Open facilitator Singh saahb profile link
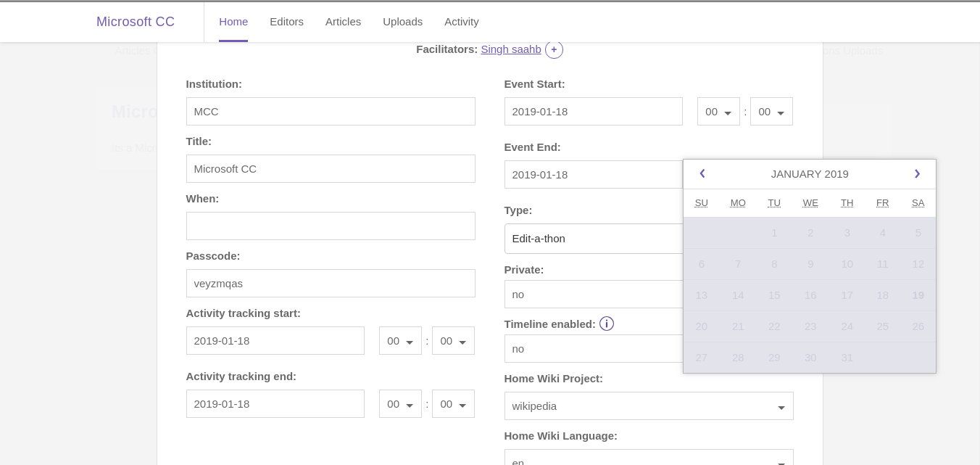 tap(511, 49)
